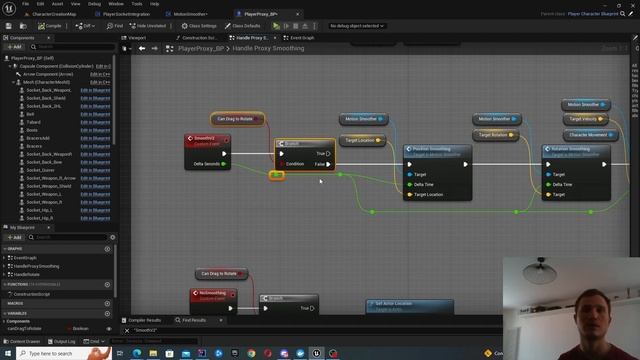This screenshot has width=640, height=360.
Task: Open My Blueprint settings gear
Action: [113, 237]
